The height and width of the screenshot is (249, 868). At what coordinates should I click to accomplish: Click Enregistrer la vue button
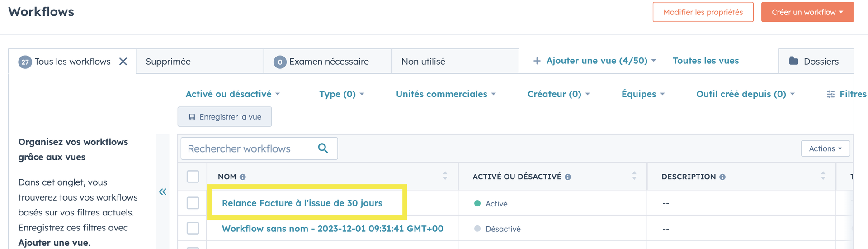(225, 117)
